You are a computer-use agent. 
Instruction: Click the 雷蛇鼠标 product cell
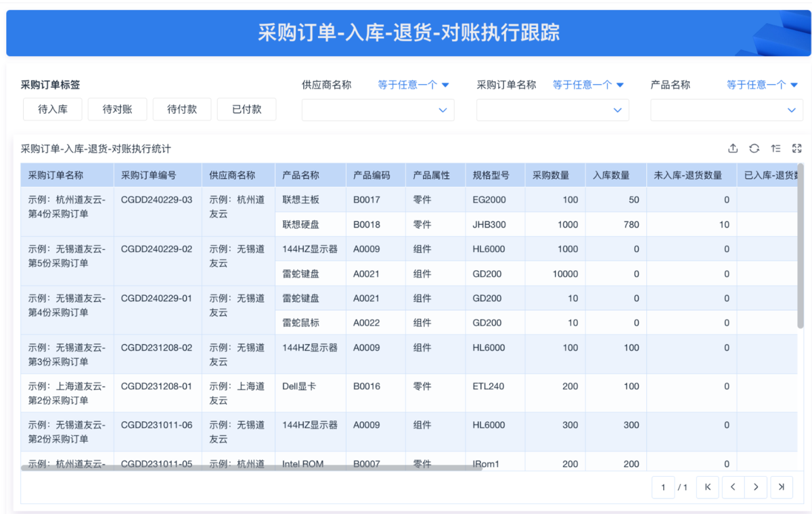coord(311,322)
